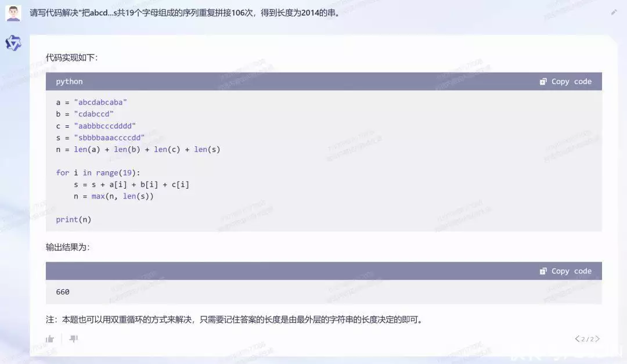The height and width of the screenshot is (364, 627).
Task: Click the "输出结果为:" label text
Action: point(68,247)
